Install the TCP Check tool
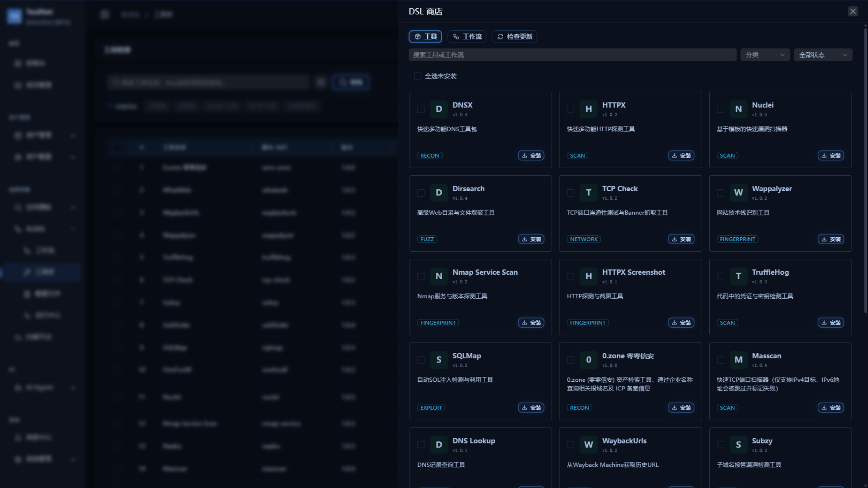868x488 pixels. pos(681,239)
